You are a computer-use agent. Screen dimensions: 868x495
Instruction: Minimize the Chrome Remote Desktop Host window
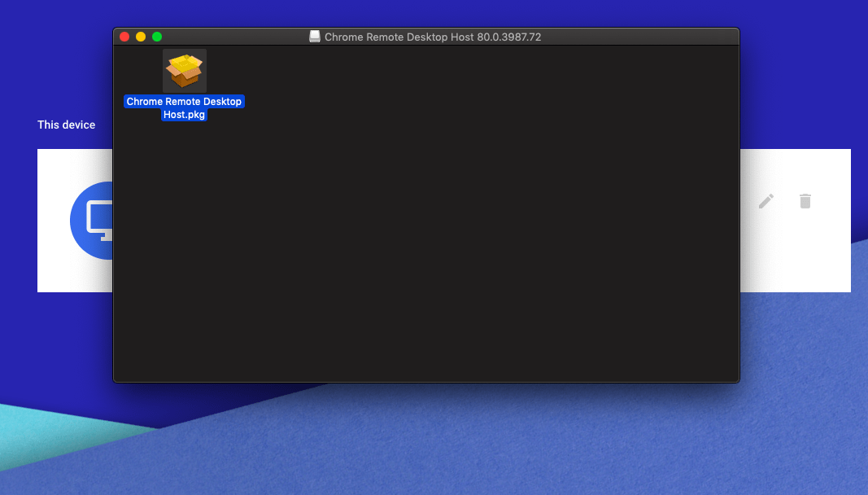(141, 37)
